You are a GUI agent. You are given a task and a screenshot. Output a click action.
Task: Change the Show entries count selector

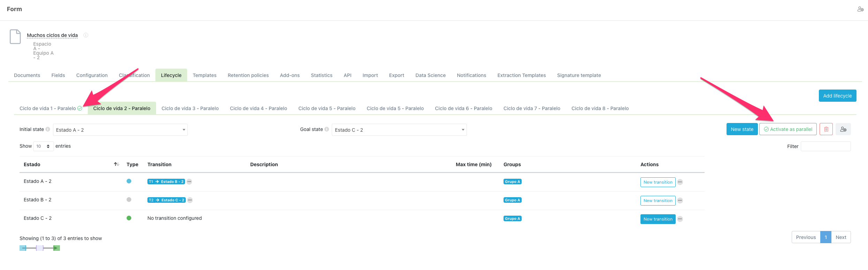tap(43, 146)
